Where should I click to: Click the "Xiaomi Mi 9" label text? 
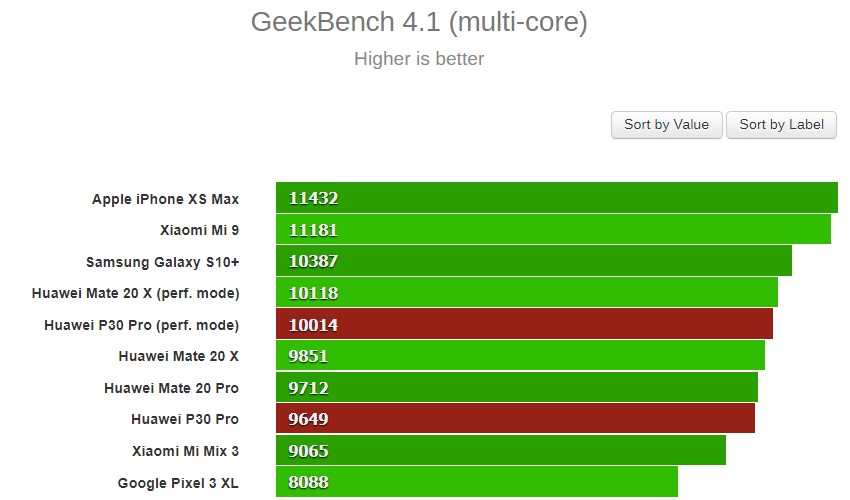coord(199,230)
